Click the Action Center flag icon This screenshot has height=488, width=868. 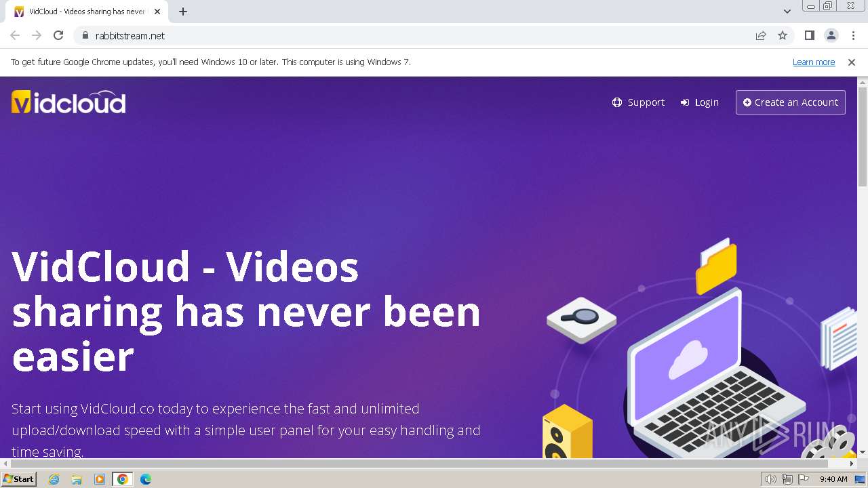[804, 479]
